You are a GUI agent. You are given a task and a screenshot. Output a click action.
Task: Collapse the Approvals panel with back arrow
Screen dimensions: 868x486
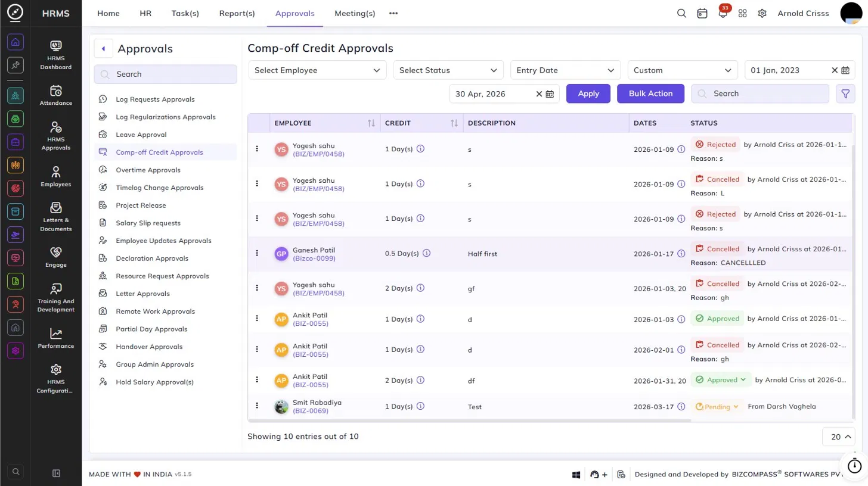tap(104, 49)
